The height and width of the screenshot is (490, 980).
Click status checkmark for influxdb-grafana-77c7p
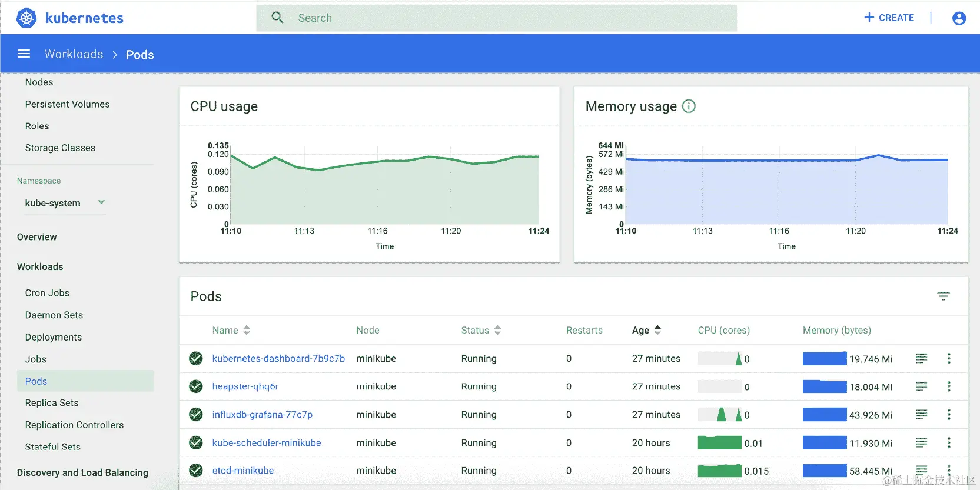tap(196, 415)
